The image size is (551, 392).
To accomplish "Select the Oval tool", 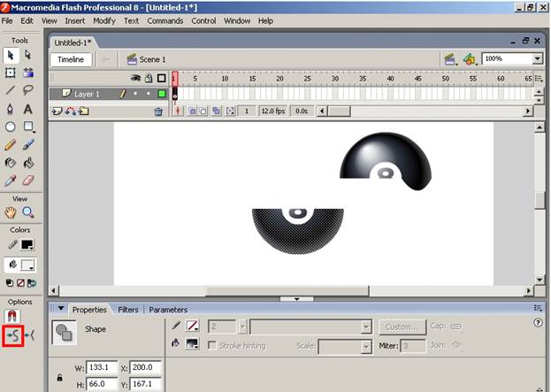I will pyautogui.click(x=11, y=127).
